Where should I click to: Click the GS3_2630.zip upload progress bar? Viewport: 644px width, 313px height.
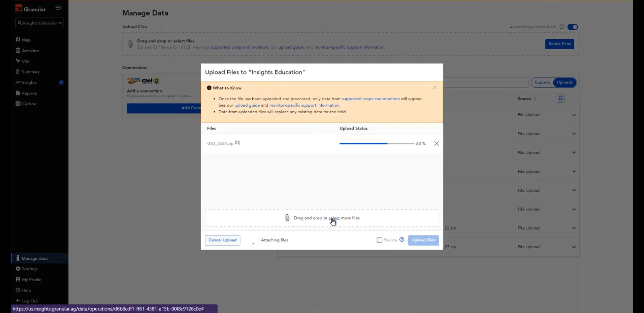(x=377, y=144)
